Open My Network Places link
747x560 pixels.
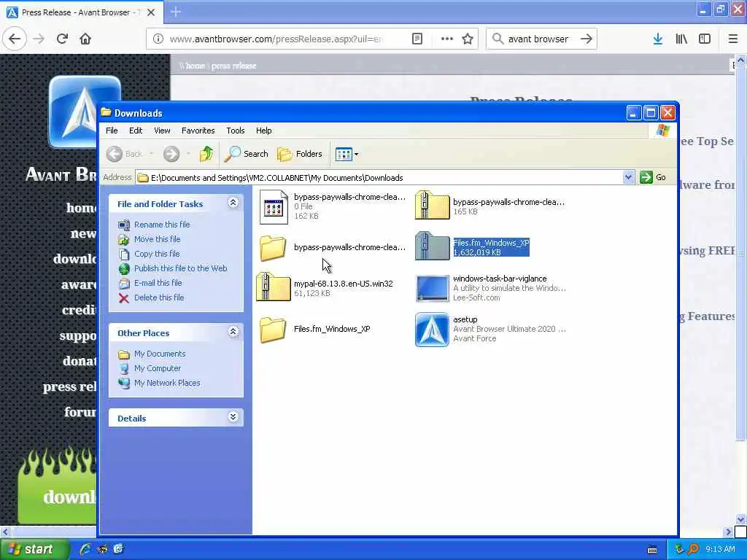tap(167, 383)
